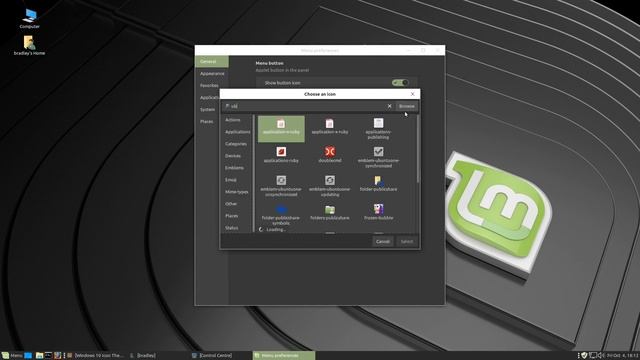Open the volume tray icon
This screenshot has width=640, height=360.
pos(601,356)
